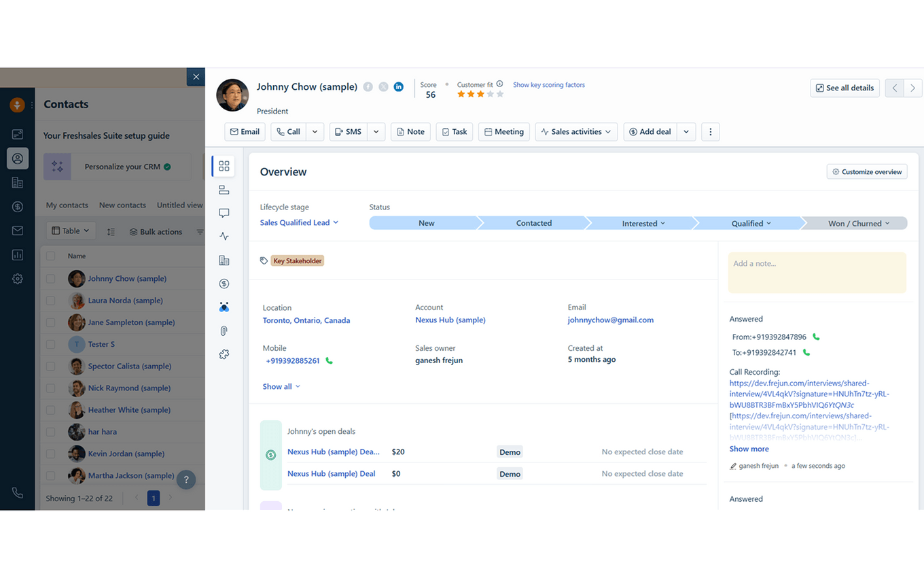Check Spector Calista (sample) row checkbox

coord(51,366)
